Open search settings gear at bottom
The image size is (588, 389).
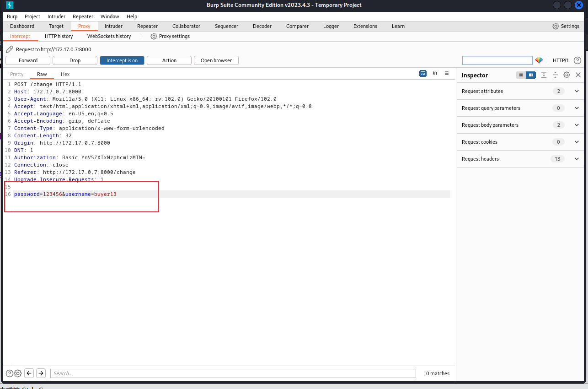pos(18,373)
